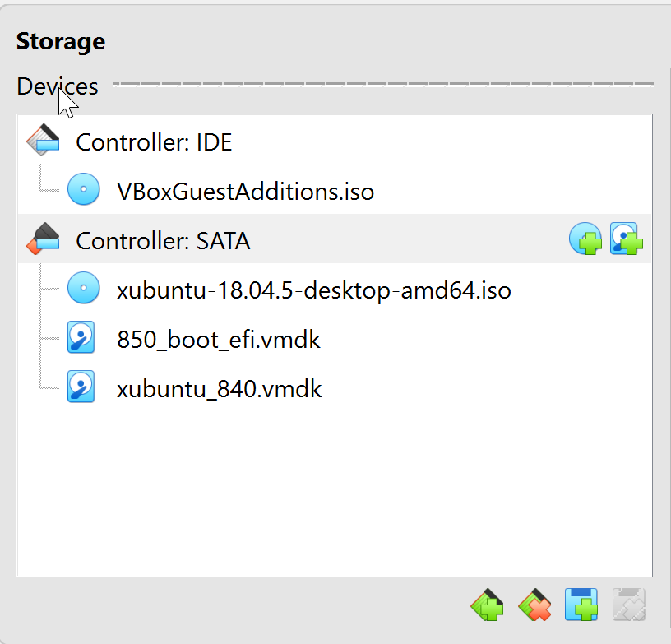This screenshot has height=644, width=671.
Task: Select the VBoxGuestAdditions.iso entry
Action: click(245, 192)
